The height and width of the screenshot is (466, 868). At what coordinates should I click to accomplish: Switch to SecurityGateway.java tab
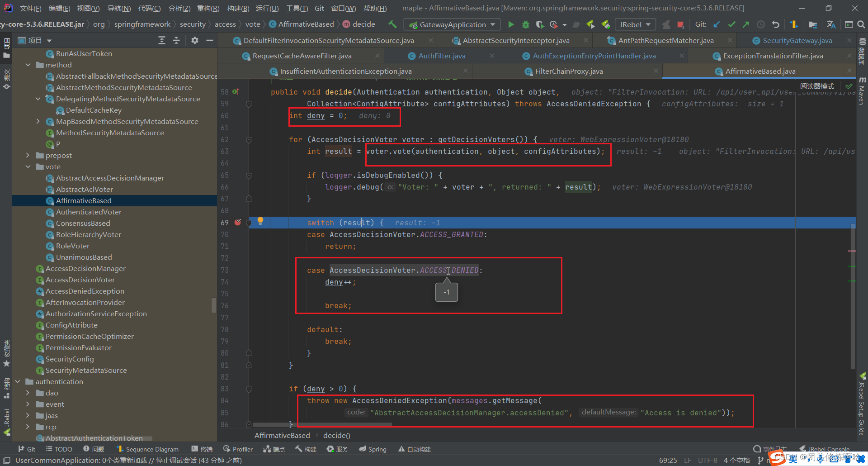[x=797, y=41]
